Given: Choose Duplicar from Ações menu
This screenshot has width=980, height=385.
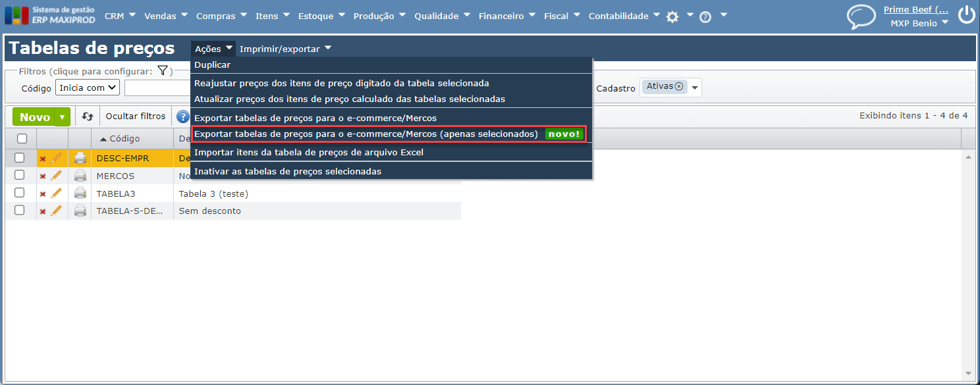Looking at the screenshot, I should [392, 65].
